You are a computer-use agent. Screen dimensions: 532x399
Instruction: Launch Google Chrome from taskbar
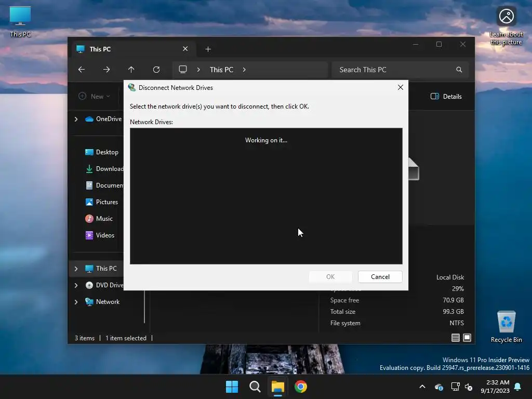click(301, 387)
